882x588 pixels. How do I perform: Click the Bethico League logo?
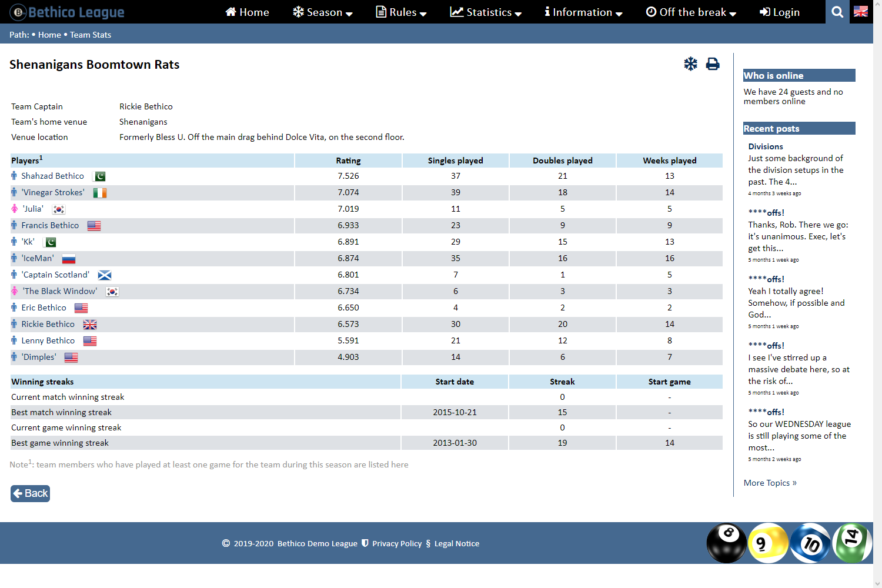tap(68, 12)
